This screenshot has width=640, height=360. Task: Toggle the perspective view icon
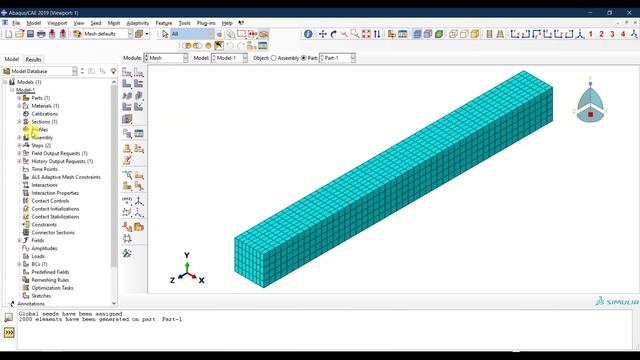point(500,34)
